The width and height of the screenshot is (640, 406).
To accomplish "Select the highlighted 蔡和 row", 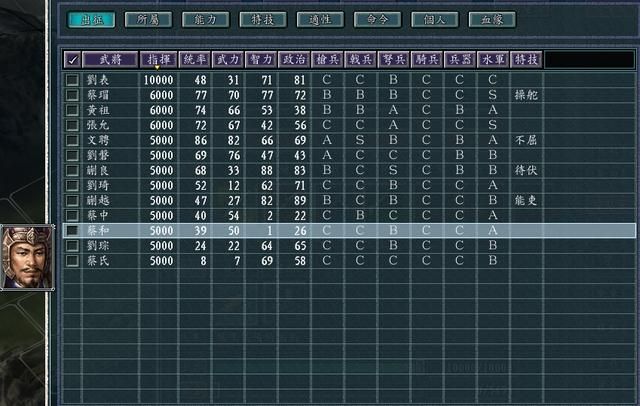I will point(300,230).
